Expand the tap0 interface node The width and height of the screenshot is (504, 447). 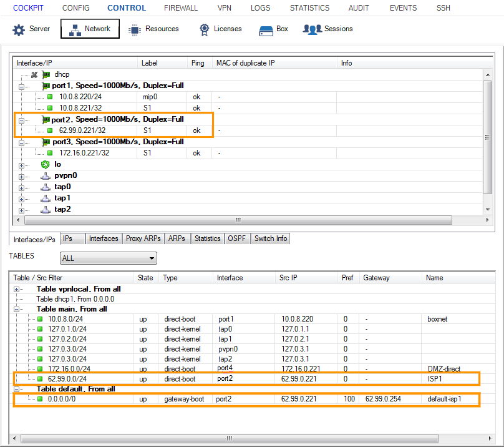(21, 189)
